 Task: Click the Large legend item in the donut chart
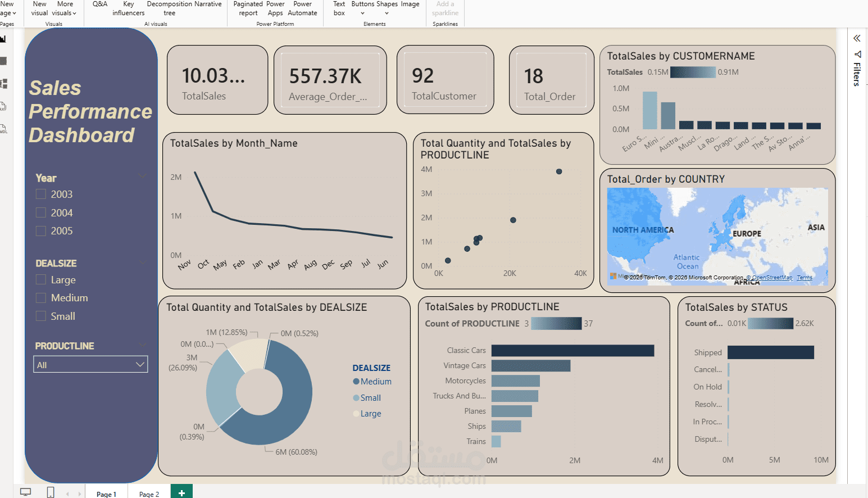point(367,413)
